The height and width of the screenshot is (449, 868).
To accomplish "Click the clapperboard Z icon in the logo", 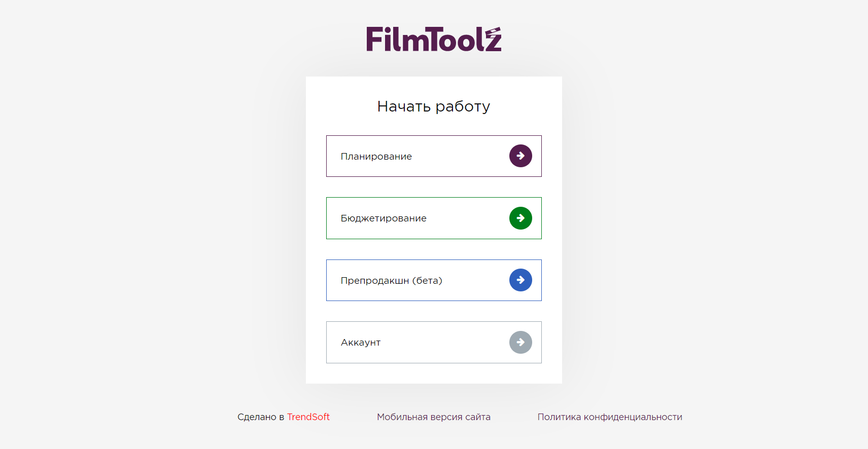I will [493, 39].
